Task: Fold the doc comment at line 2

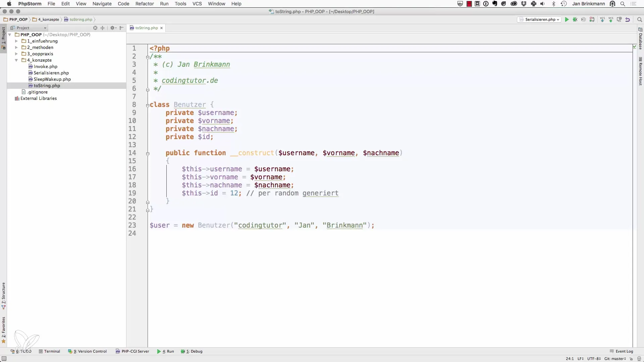Action: click(148, 57)
